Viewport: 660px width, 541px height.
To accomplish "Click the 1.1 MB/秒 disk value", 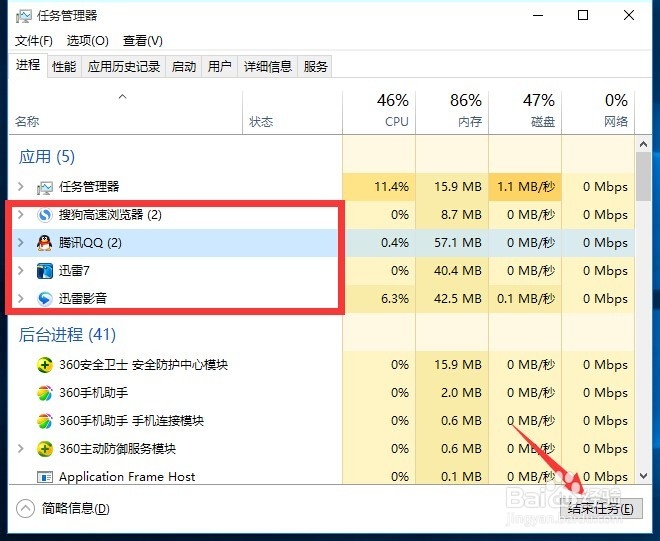I will point(526,187).
